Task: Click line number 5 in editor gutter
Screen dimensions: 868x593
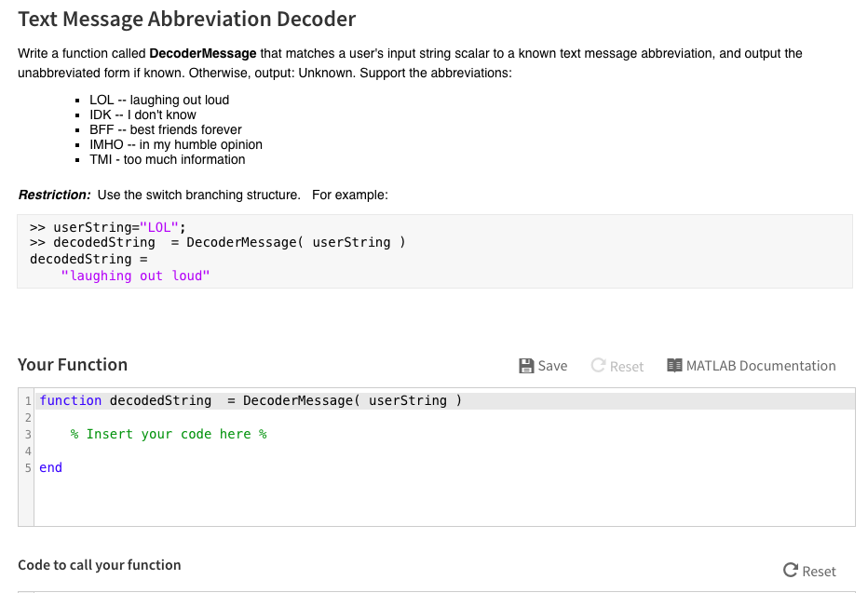Action: (28, 468)
